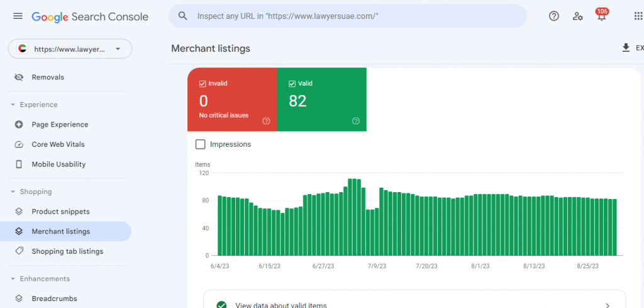This screenshot has height=308, width=644.
Task: Expand the View data about valid items chevron
Action: coord(608,305)
